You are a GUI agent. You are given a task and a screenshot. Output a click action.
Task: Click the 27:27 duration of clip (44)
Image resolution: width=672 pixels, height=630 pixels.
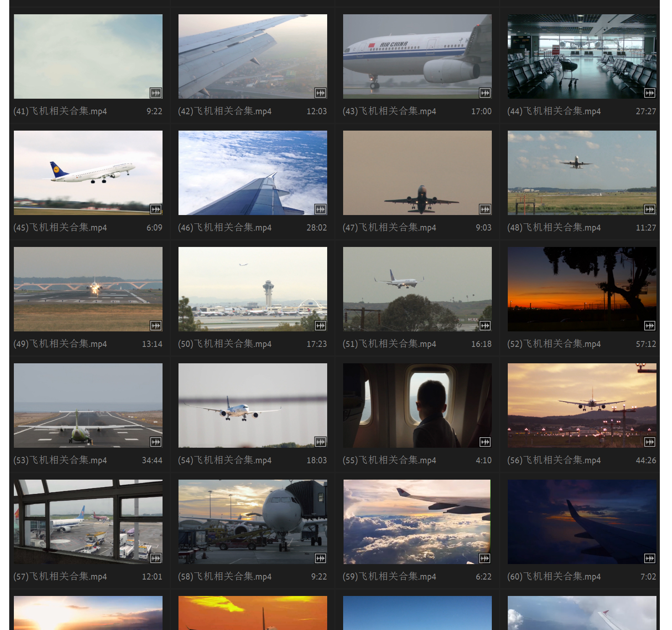click(646, 111)
